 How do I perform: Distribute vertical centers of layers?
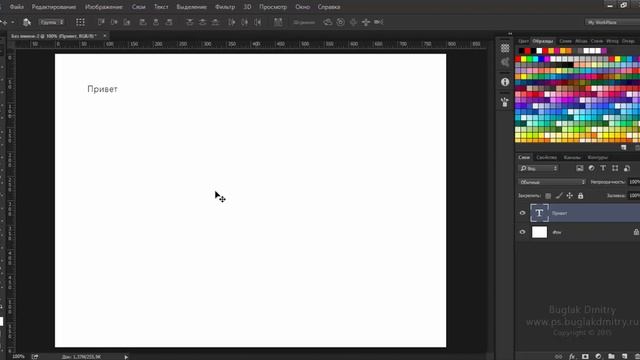(x=202, y=22)
